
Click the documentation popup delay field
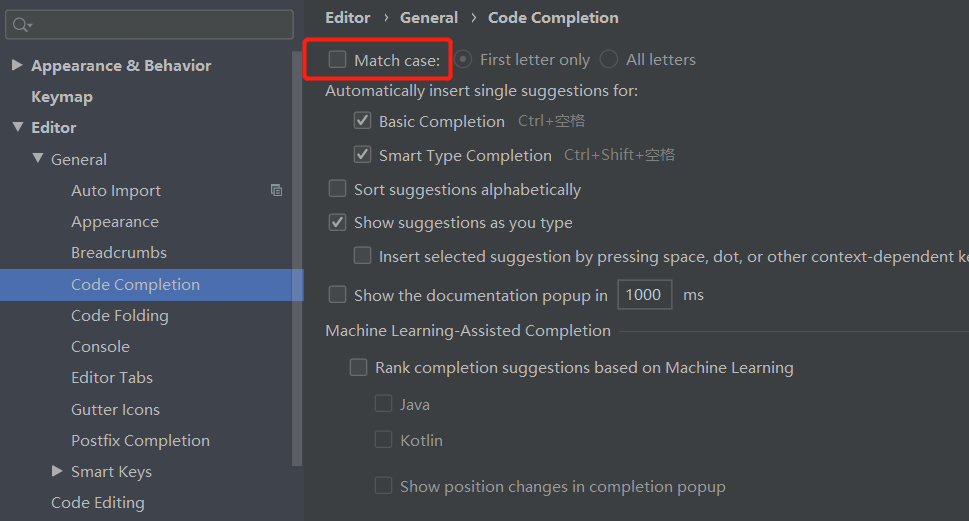pos(644,295)
